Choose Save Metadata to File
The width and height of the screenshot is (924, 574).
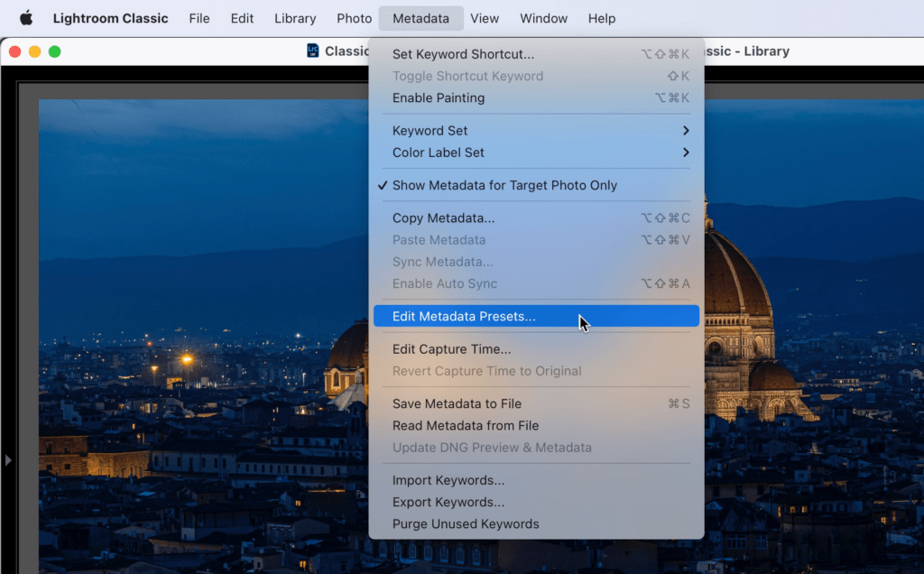click(x=536, y=403)
